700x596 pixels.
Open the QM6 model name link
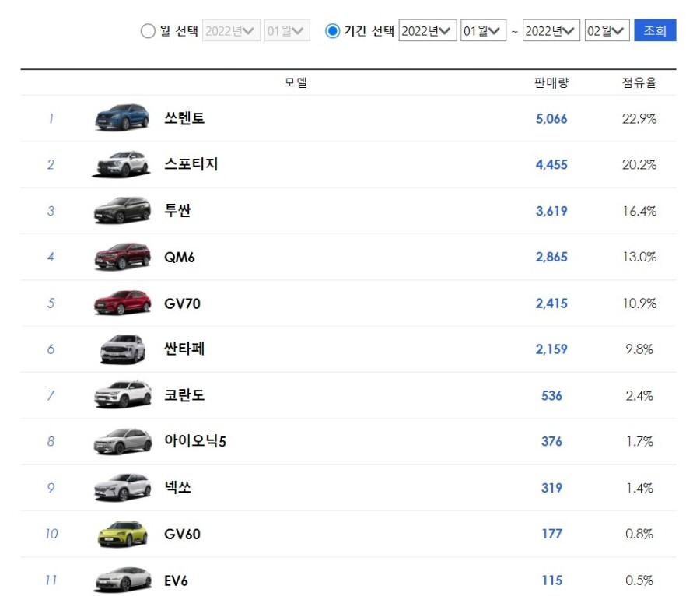180,257
